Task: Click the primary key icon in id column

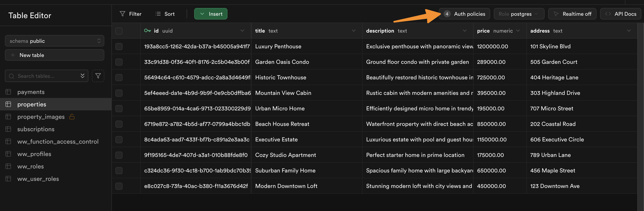Action: (x=147, y=31)
